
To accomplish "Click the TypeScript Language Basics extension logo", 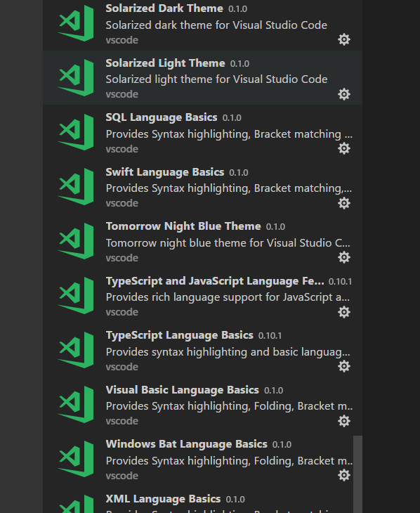I will pyautogui.click(x=76, y=350).
